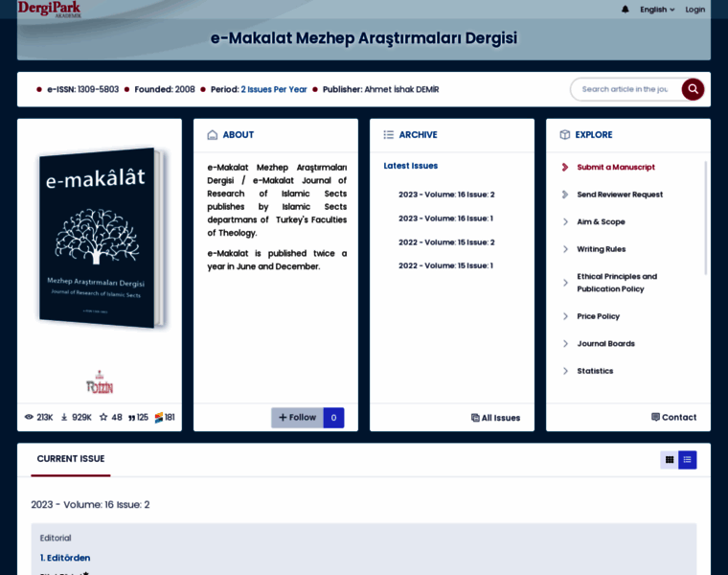Switch to list view layout
The height and width of the screenshot is (575, 728).
[687, 460]
